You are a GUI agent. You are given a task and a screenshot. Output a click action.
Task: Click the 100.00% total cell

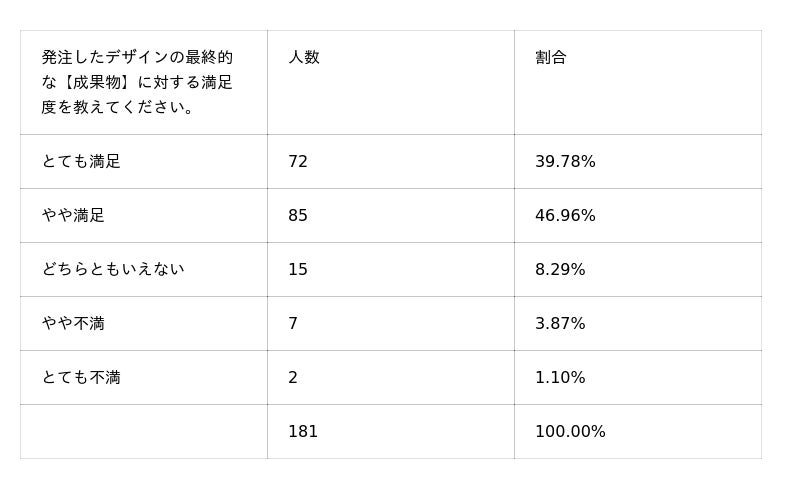point(570,432)
